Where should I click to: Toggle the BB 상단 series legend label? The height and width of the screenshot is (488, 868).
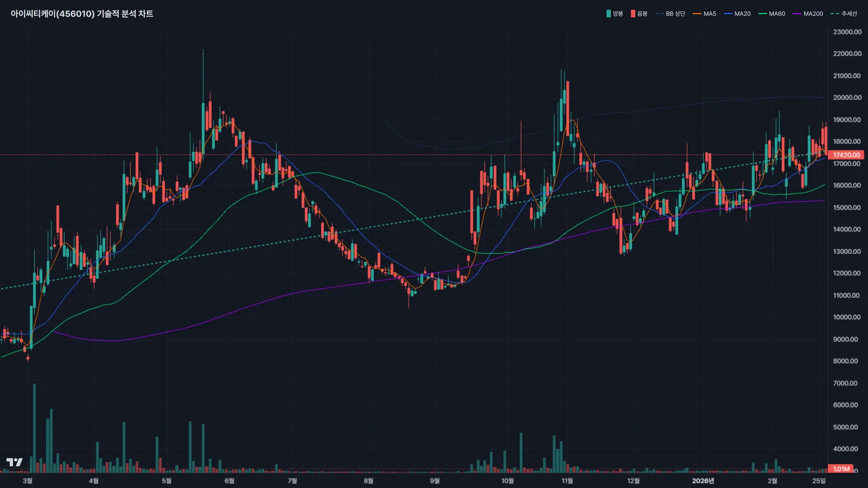(675, 14)
